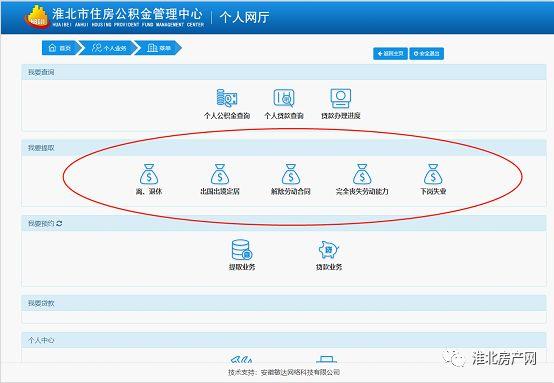This screenshot has width=554, height=383.
Task: Click the 返回主页 button
Action: point(390,53)
